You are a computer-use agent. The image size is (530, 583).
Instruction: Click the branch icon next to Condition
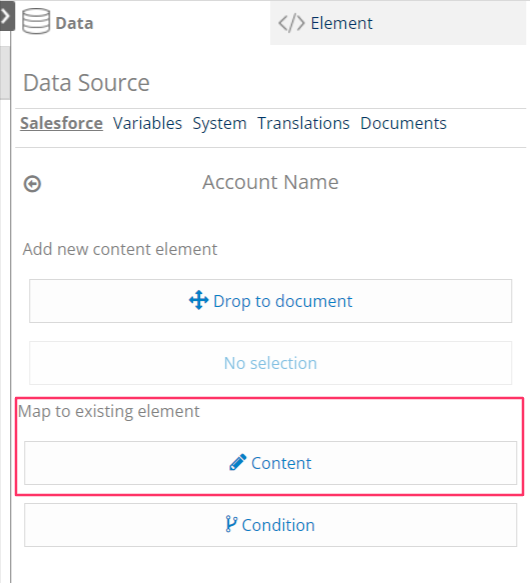point(231,524)
